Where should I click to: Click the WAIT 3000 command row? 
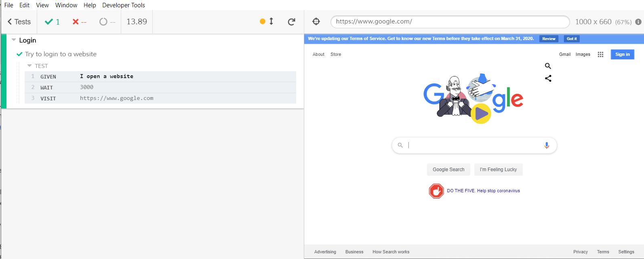point(160,87)
